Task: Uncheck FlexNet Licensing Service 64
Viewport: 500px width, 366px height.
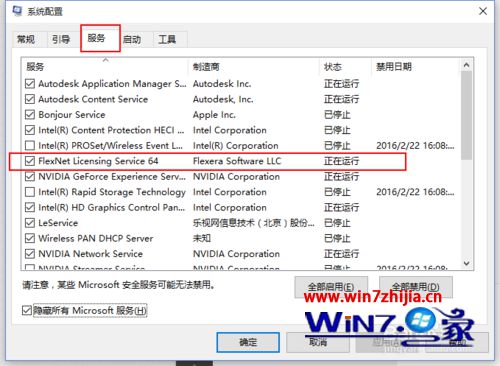Action: 30,161
